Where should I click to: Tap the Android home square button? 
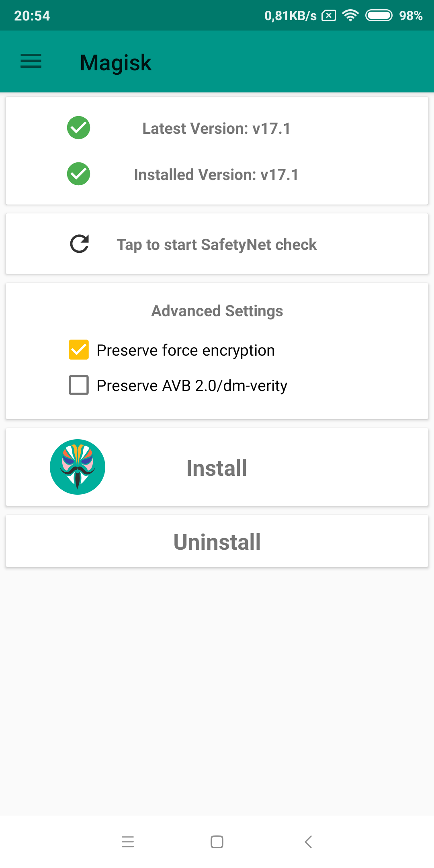(x=217, y=841)
